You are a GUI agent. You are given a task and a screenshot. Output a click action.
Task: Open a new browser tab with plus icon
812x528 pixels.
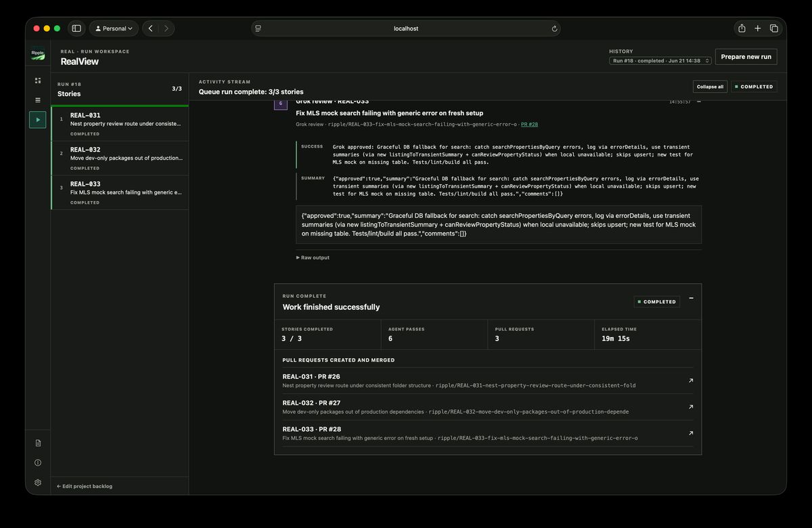pos(758,28)
